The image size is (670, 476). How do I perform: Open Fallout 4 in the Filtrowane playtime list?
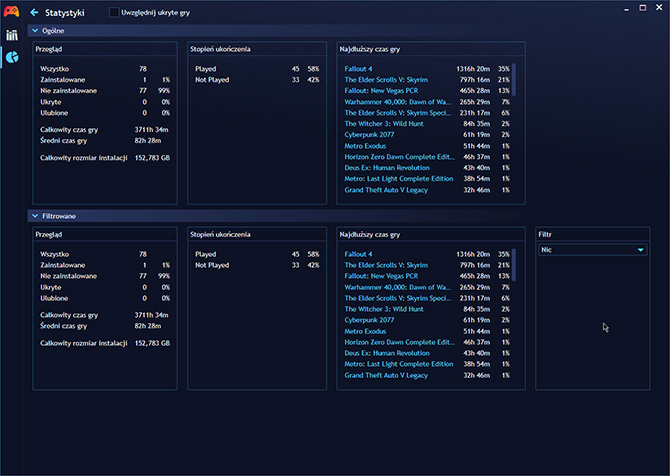(x=358, y=254)
